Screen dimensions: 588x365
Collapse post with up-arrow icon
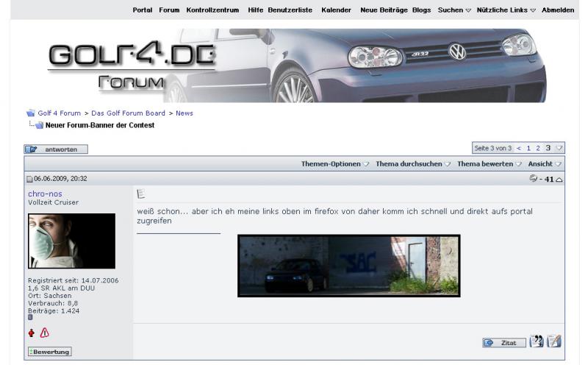[559, 180]
